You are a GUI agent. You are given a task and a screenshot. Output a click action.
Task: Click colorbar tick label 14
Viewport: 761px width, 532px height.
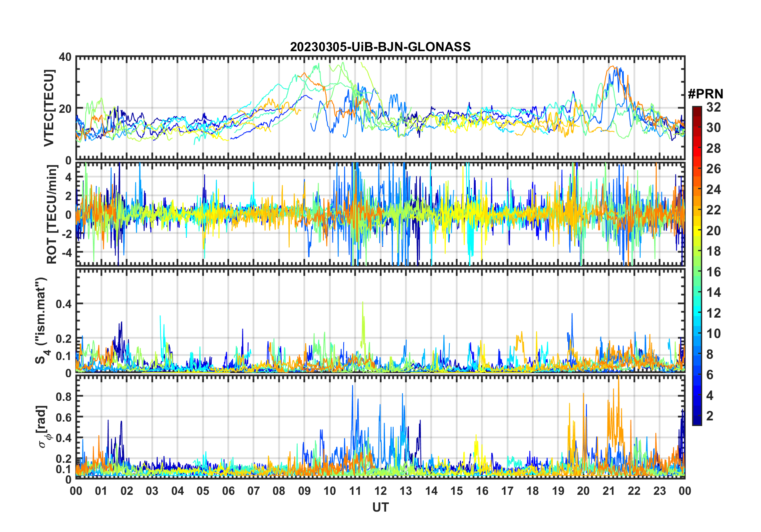point(713,292)
